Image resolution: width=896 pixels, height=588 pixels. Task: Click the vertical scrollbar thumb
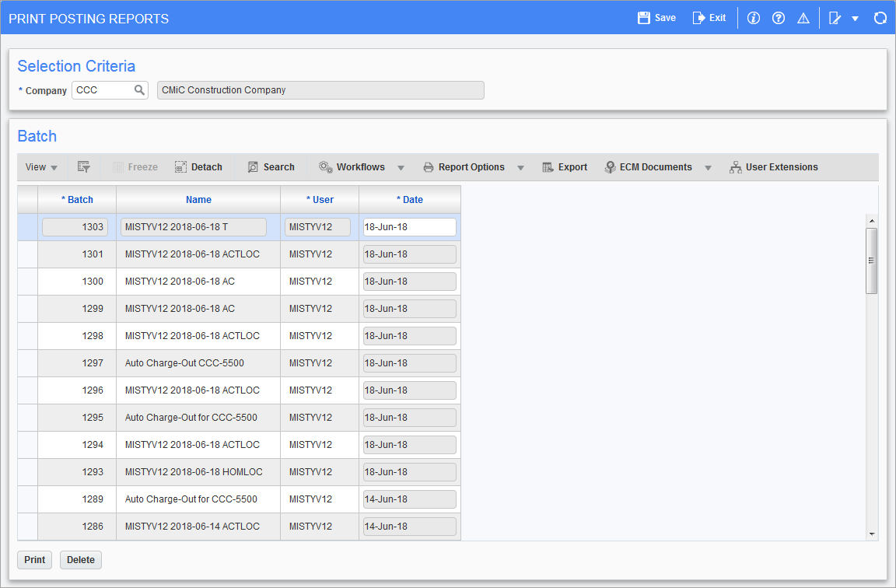[x=872, y=260]
